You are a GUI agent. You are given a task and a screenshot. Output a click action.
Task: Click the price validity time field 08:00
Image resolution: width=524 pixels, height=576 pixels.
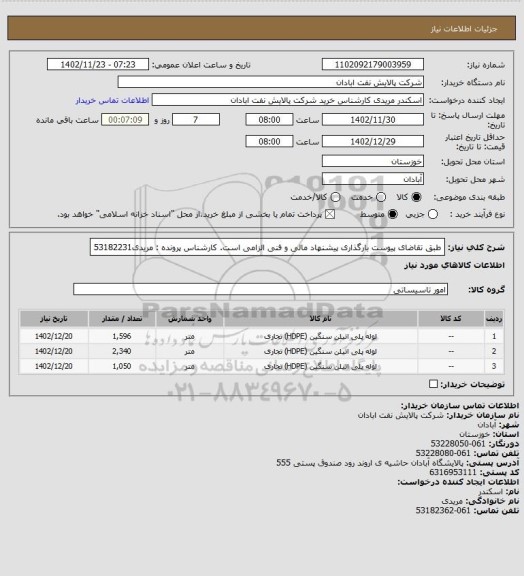click(269, 141)
